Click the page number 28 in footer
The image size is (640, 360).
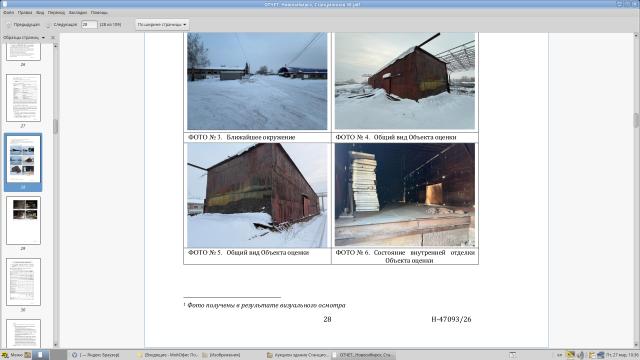327,319
